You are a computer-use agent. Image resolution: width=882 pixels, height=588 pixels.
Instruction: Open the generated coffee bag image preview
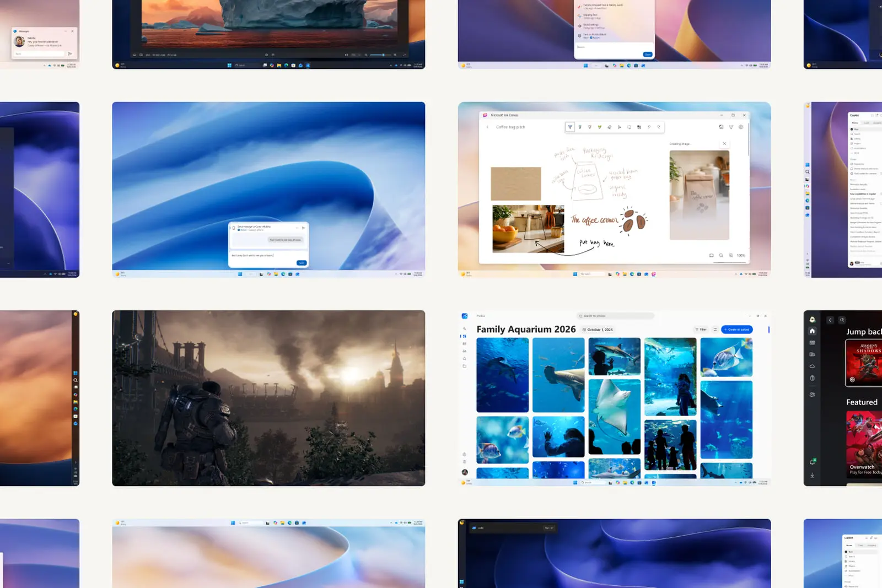click(700, 195)
